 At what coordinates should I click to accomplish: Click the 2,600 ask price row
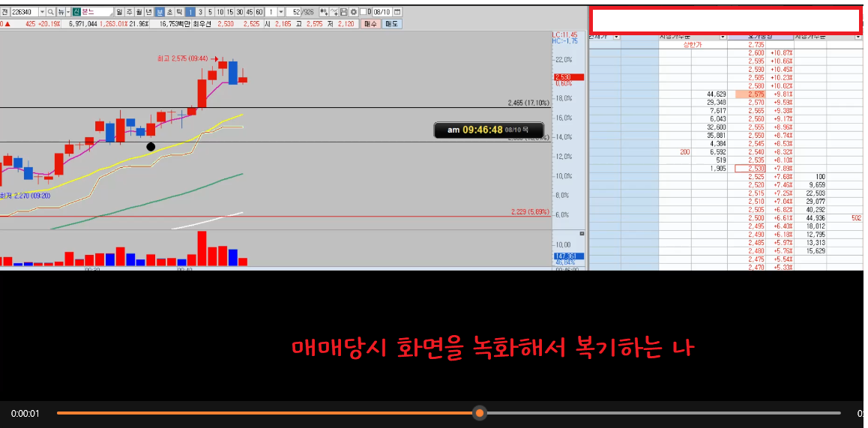(756, 53)
